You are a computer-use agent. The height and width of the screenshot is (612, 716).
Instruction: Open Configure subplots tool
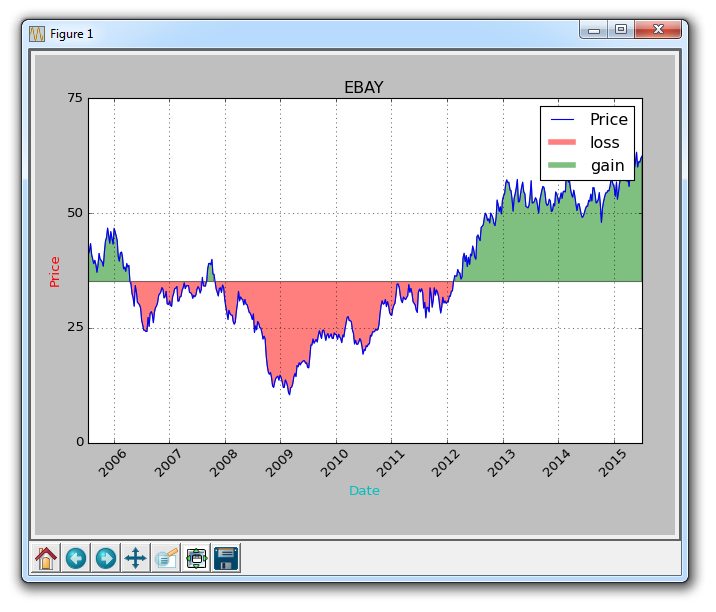click(196, 558)
